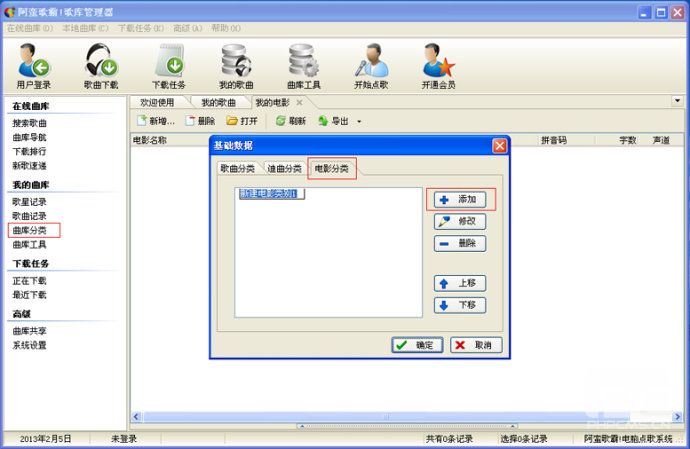The height and width of the screenshot is (449, 690).
Task: Select 系统设置 in sidebar
Action: pos(29,345)
